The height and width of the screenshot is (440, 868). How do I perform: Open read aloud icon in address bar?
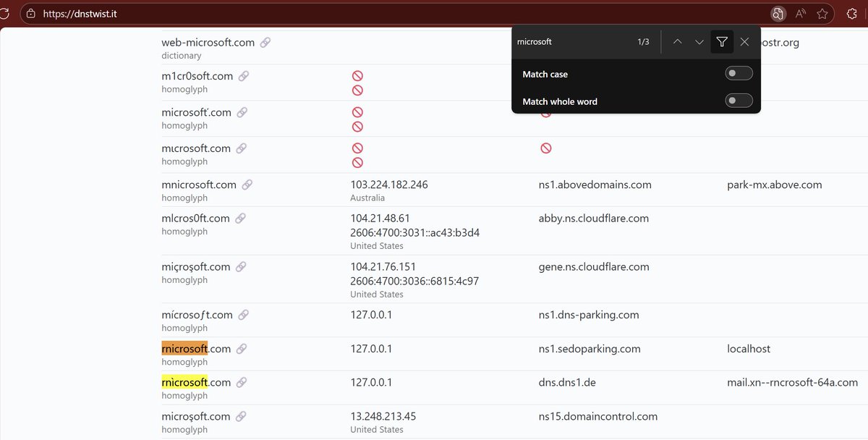coord(801,14)
